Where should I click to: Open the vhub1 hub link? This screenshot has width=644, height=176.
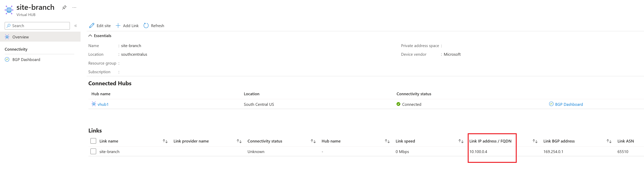103,104
